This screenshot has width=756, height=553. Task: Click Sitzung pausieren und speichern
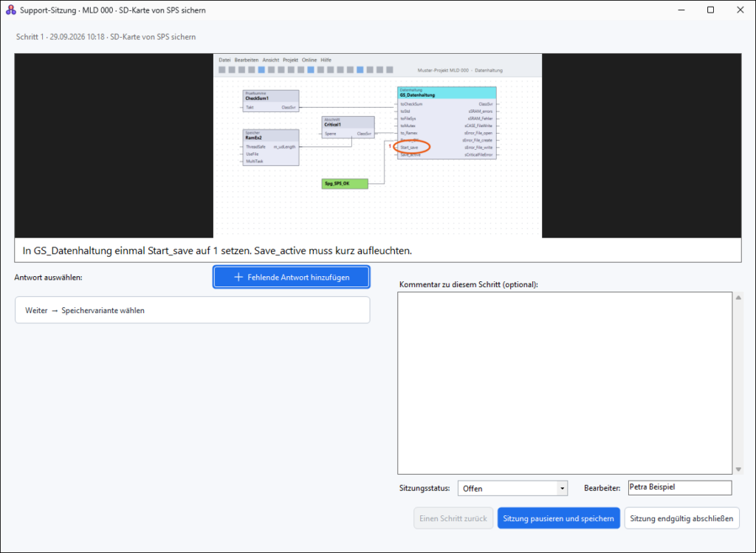click(558, 518)
